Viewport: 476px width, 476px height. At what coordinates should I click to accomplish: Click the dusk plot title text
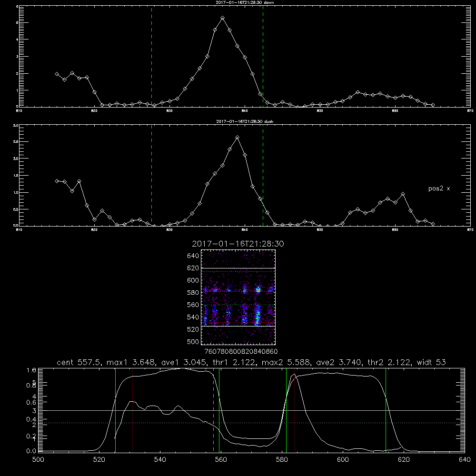(245, 121)
